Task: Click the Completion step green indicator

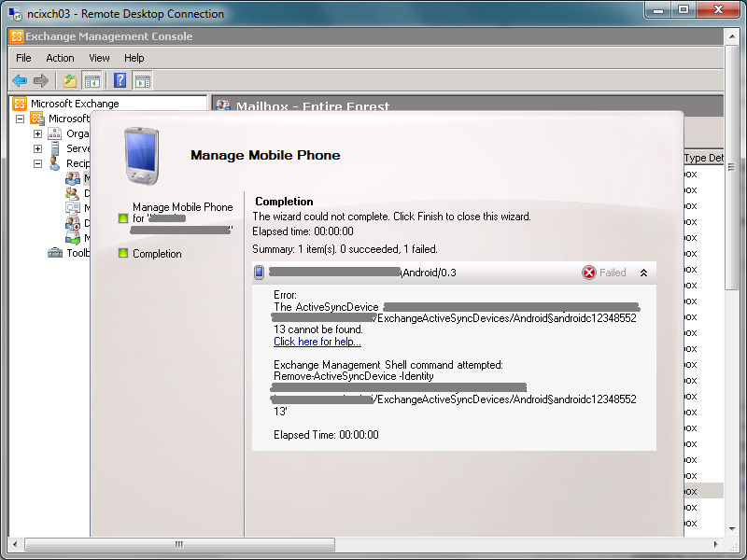Action: pos(123,253)
